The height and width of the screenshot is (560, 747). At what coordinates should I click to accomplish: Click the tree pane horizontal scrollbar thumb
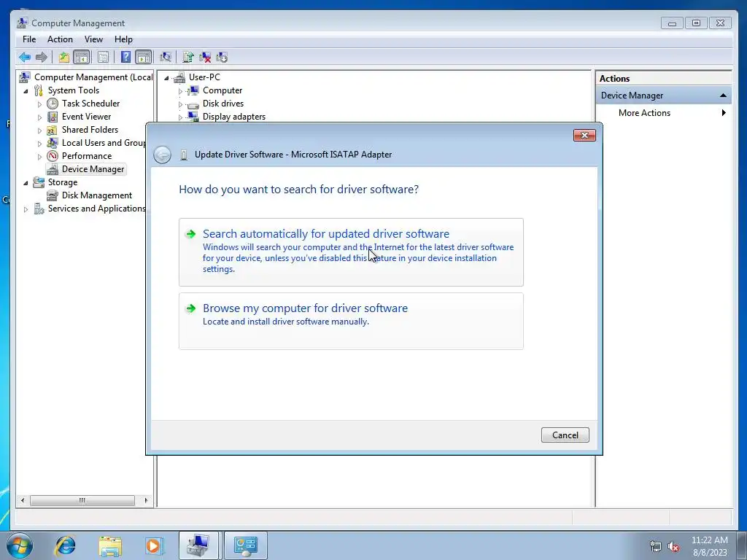pyautogui.click(x=82, y=500)
